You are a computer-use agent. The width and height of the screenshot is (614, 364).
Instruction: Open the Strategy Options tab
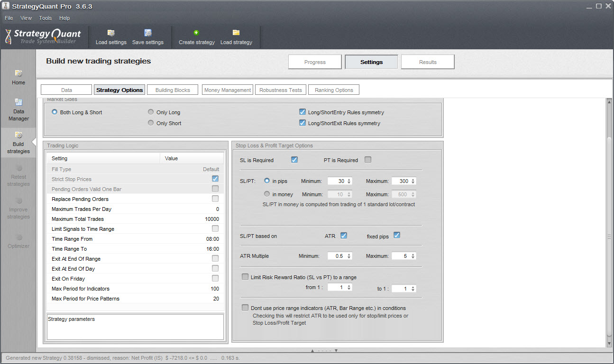(x=119, y=90)
